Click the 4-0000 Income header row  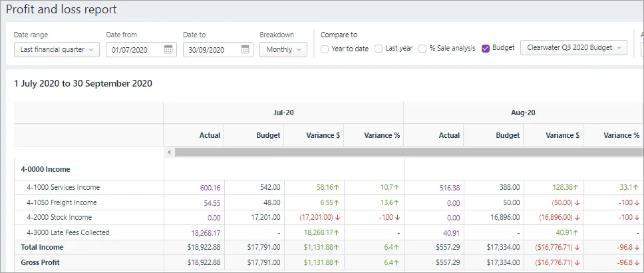(46, 169)
